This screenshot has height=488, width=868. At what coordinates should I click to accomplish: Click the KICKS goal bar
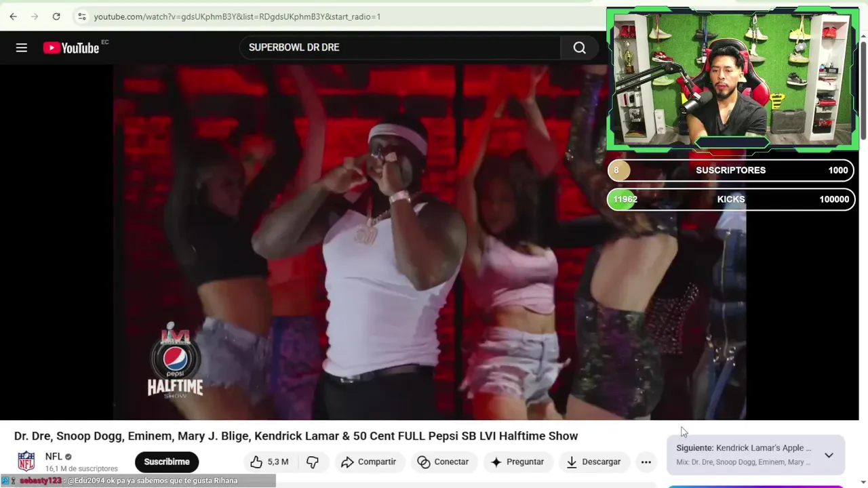[730, 199]
